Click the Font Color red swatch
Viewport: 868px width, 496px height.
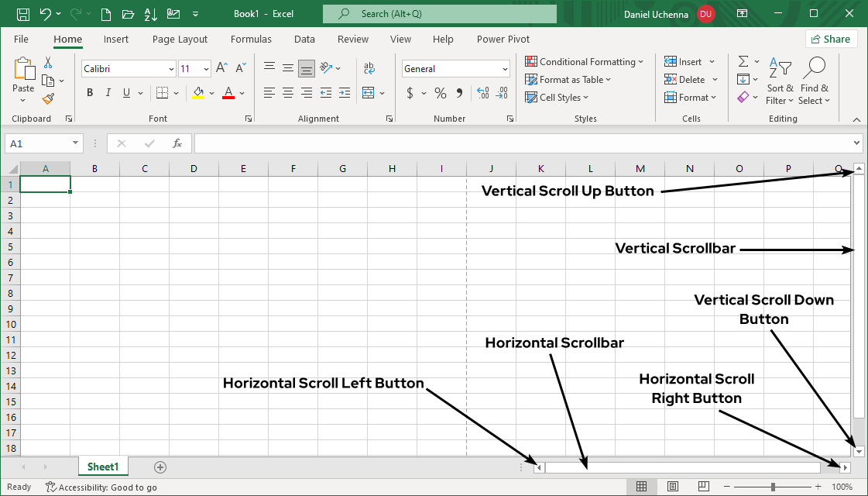click(x=228, y=98)
